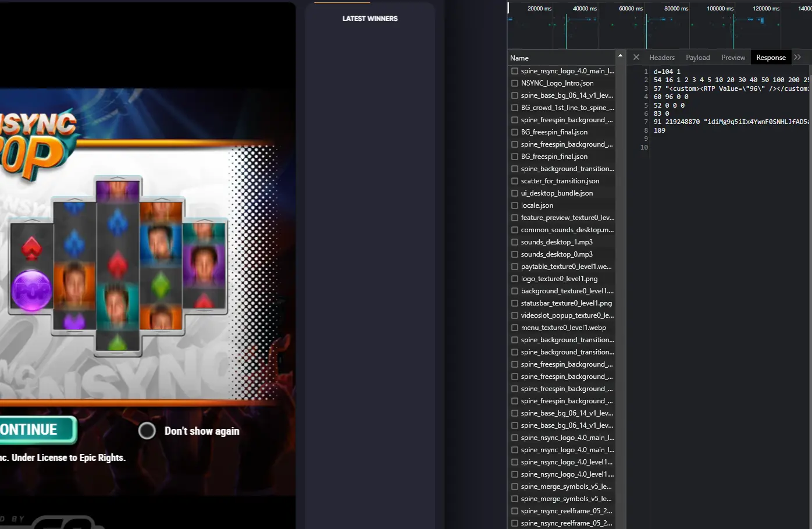
Task: Check the scatter_for_transition.json checkbox
Action: click(x=515, y=181)
